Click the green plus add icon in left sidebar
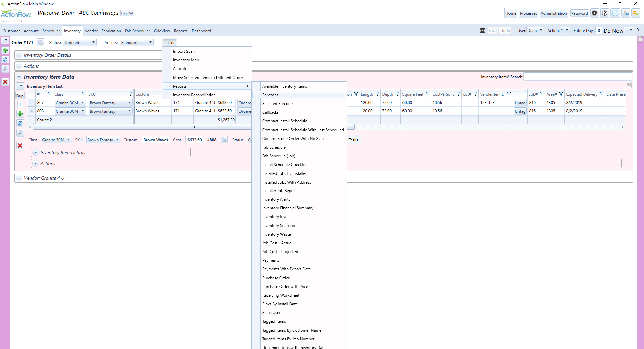 (5, 50)
